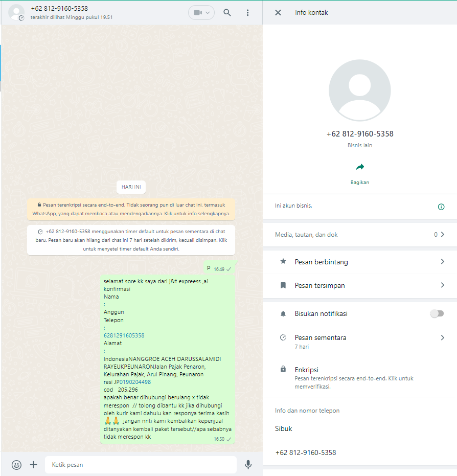Screen dimensions: 457x476
Task: Start a video call with the contact
Action: [198, 12]
